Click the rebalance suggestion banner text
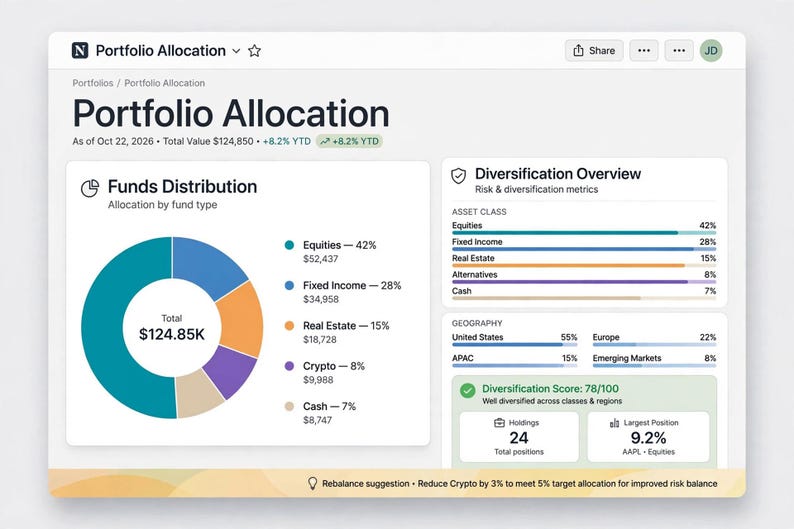794x529 pixels. pos(520,483)
